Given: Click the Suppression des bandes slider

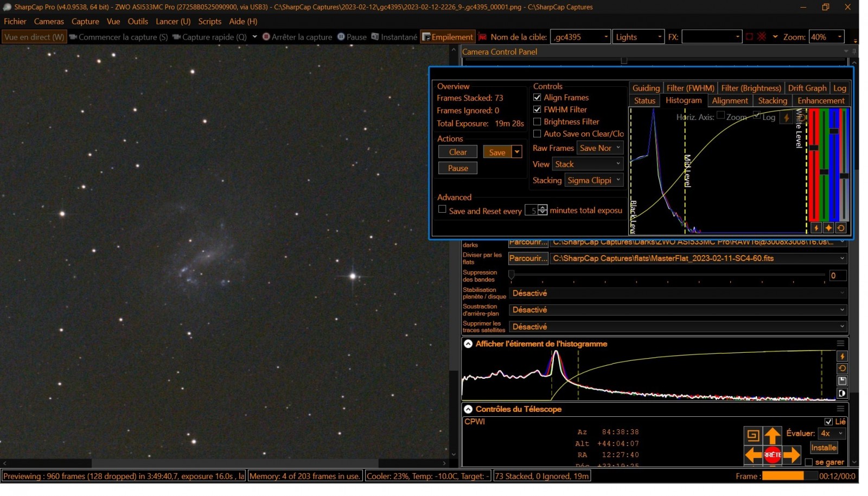Looking at the screenshot, I should pos(667,275).
